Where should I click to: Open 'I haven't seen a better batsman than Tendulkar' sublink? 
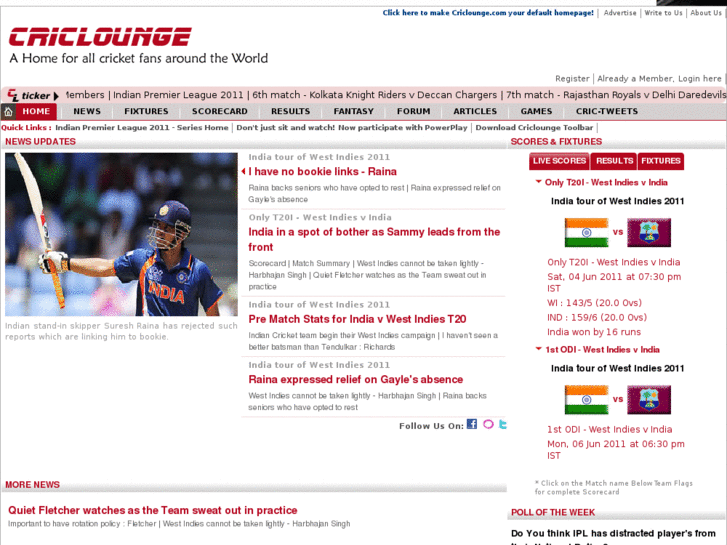point(373,341)
